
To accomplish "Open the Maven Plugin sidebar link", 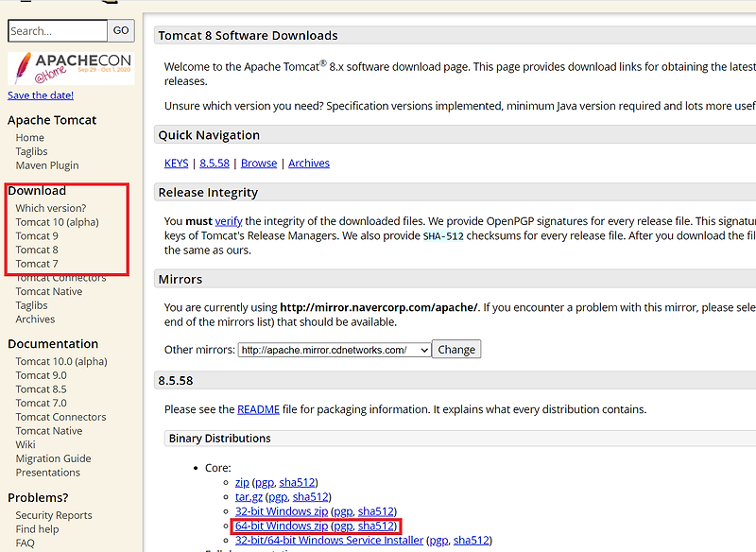I will (x=46, y=165).
